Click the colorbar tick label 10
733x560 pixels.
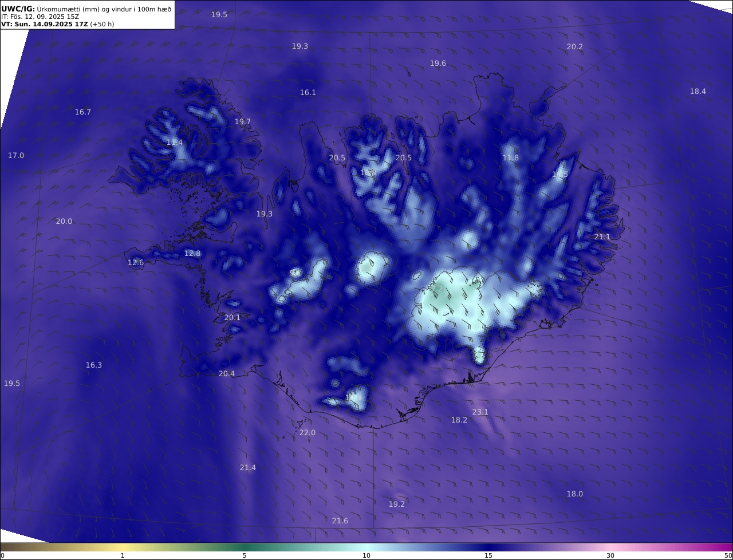coord(366,555)
